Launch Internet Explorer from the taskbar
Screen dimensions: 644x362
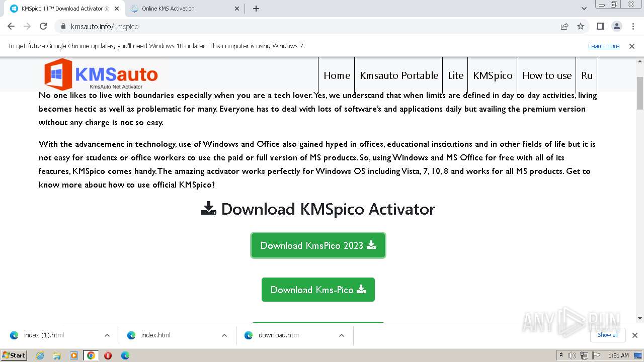coord(40,355)
